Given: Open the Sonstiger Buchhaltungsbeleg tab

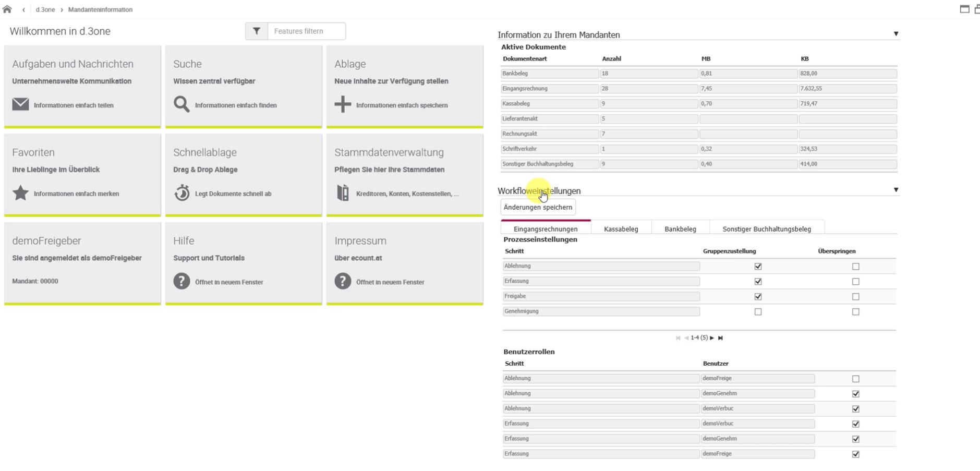Looking at the screenshot, I should (767, 228).
